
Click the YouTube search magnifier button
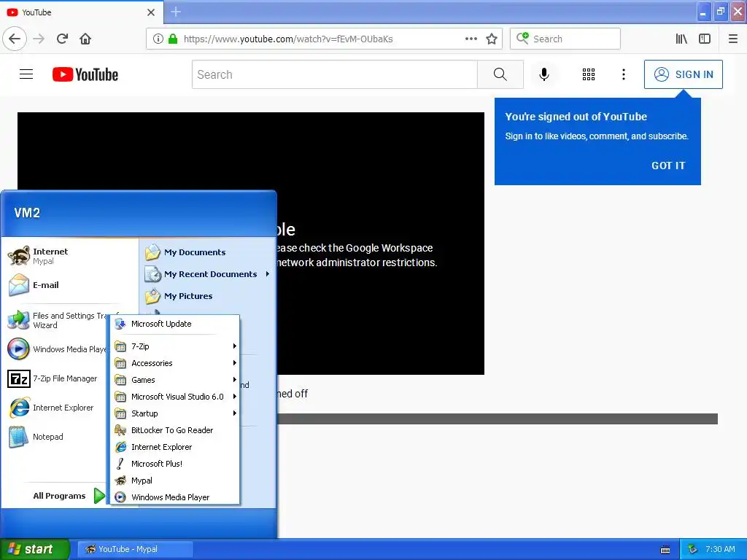click(500, 74)
